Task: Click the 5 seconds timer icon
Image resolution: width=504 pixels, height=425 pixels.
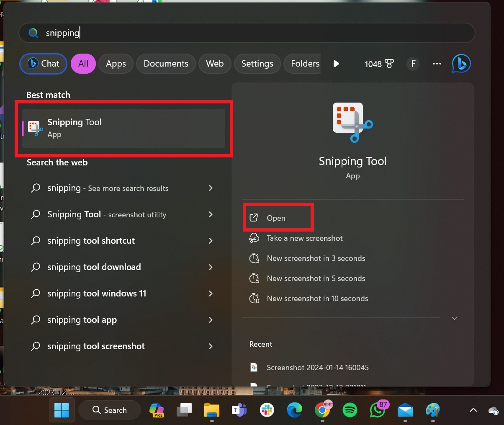Action: pyautogui.click(x=254, y=278)
